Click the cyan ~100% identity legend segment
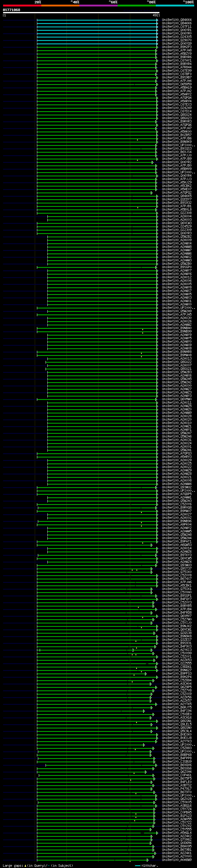Screen dimensions: 197x868 coord(175,6)
